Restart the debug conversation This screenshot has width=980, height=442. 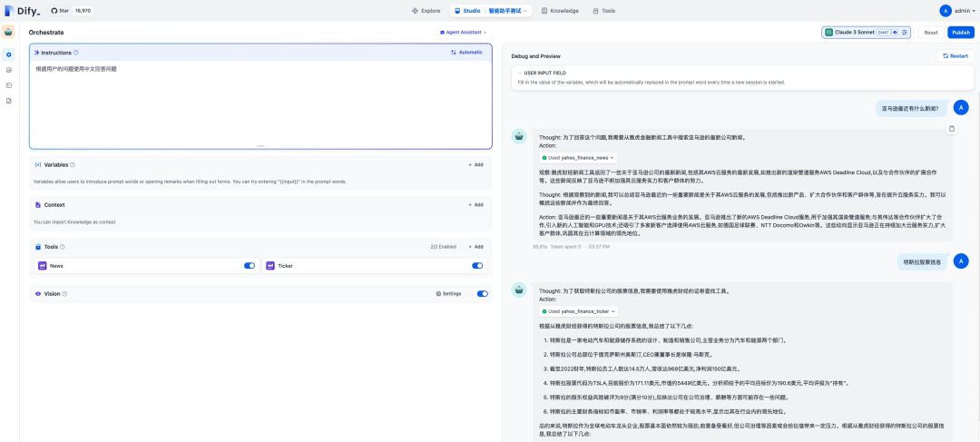955,56
